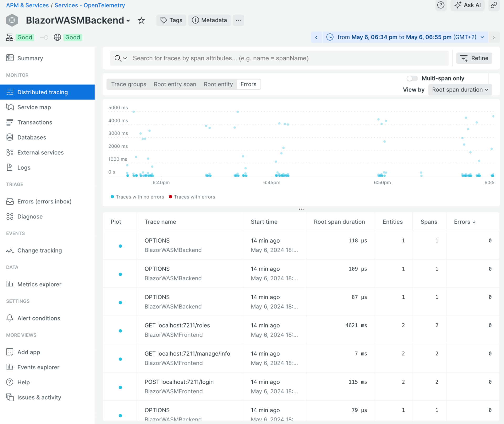Select the Root entity tab
Image resolution: width=504 pixels, height=424 pixels.
click(218, 84)
